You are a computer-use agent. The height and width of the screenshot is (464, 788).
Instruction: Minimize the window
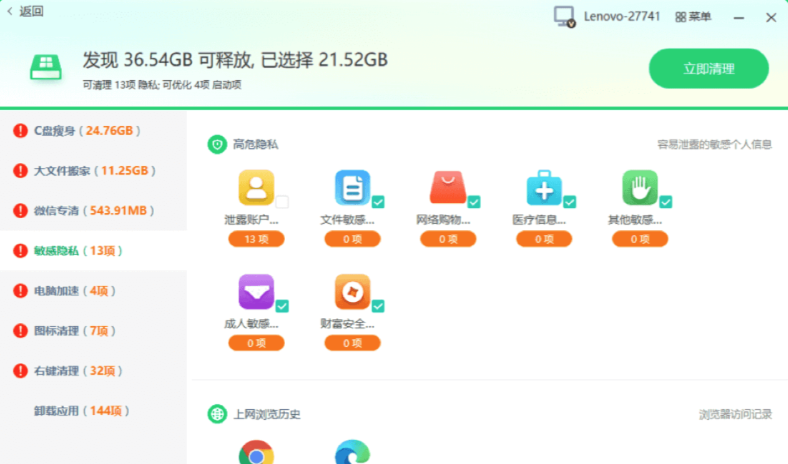pos(739,18)
